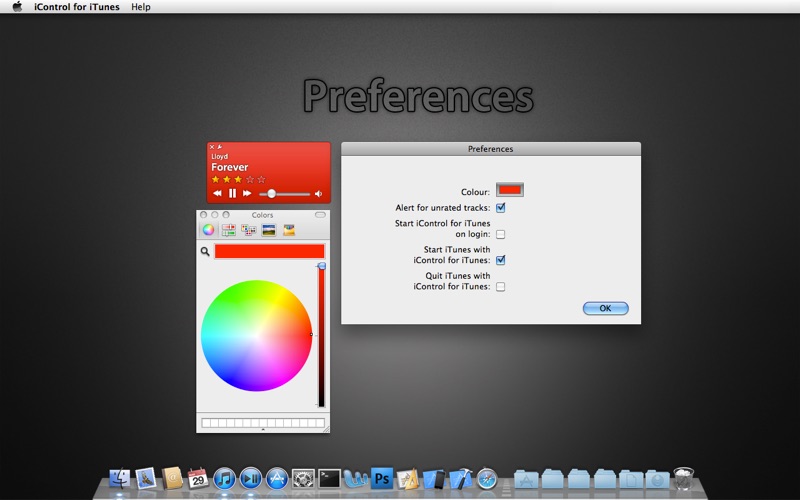Screen dimensions: 800x500
Task: Skip to the next track
Action: 247,193
